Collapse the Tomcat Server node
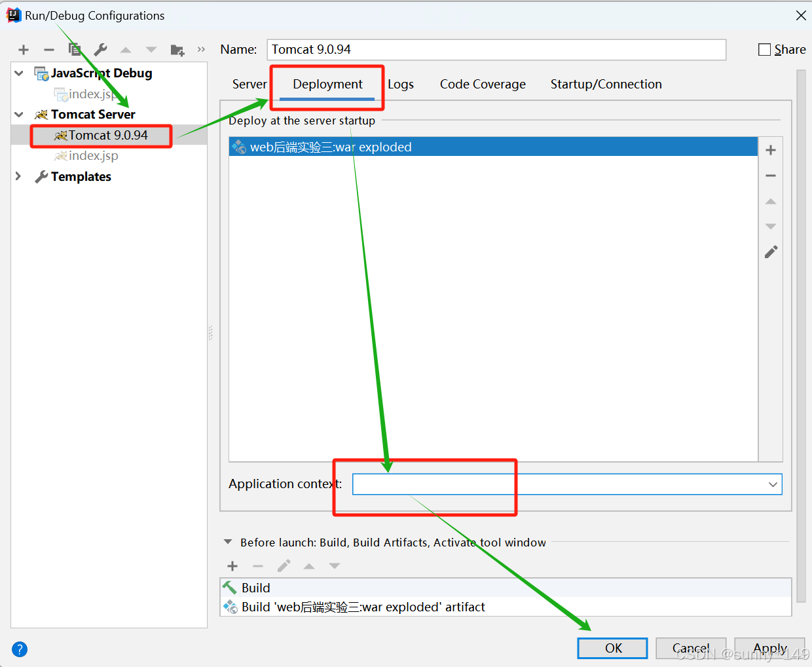Image resolution: width=812 pixels, height=667 pixels. coord(19,115)
